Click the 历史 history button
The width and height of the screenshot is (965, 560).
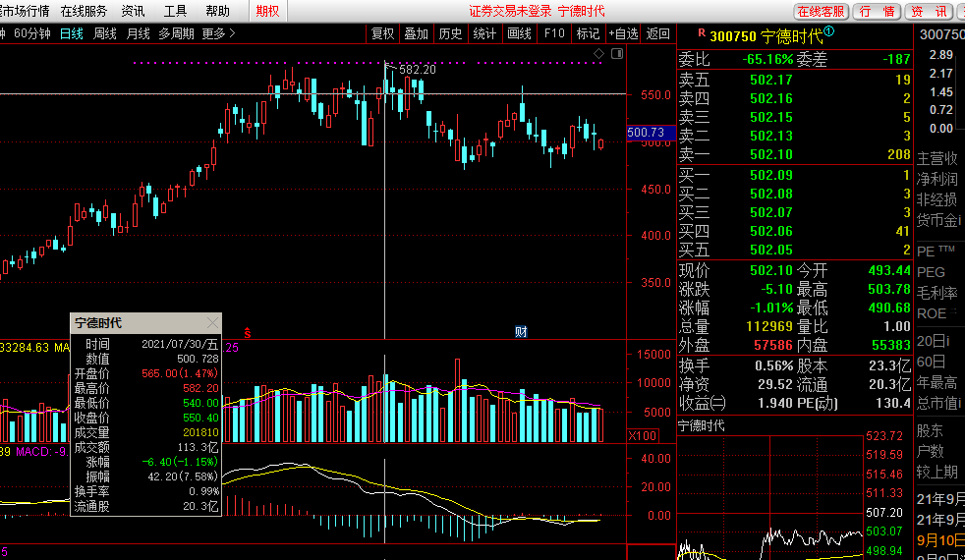450,33
